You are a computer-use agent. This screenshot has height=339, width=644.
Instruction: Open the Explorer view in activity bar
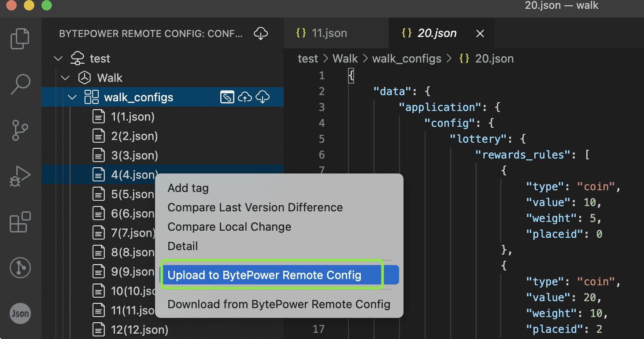point(20,38)
